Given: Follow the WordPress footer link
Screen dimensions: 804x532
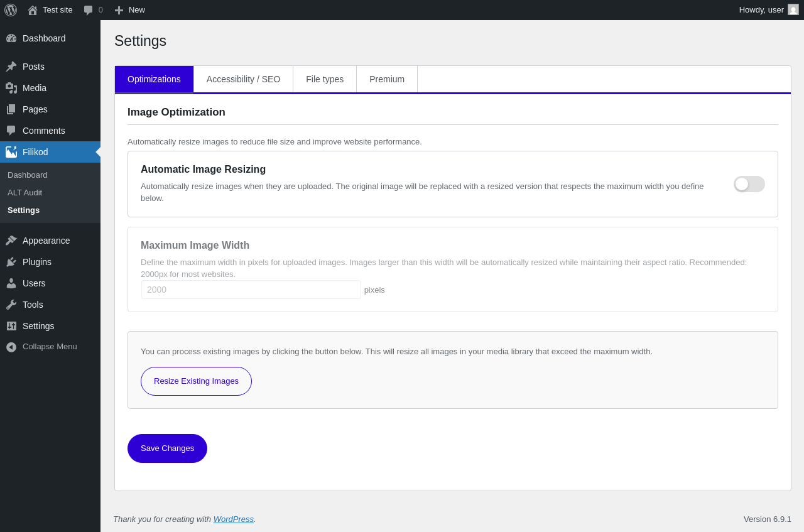Looking at the screenshot, I should (233, 519).
